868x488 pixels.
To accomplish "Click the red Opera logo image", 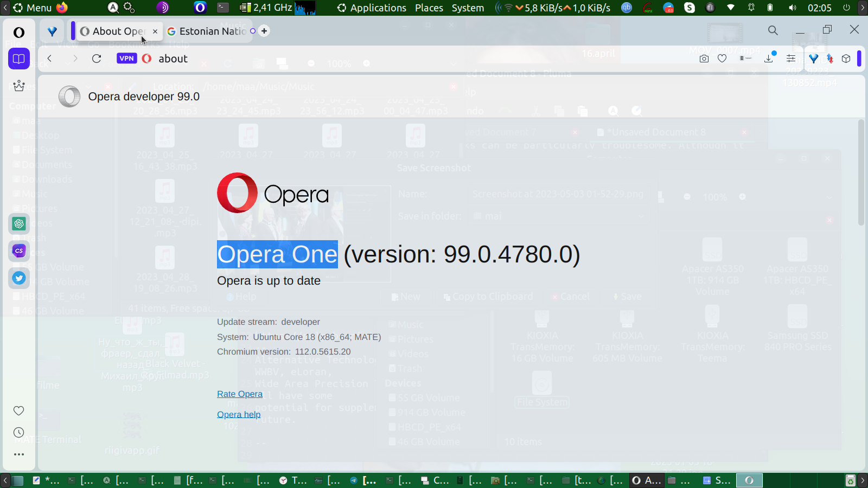I will [x=238, y=192].
